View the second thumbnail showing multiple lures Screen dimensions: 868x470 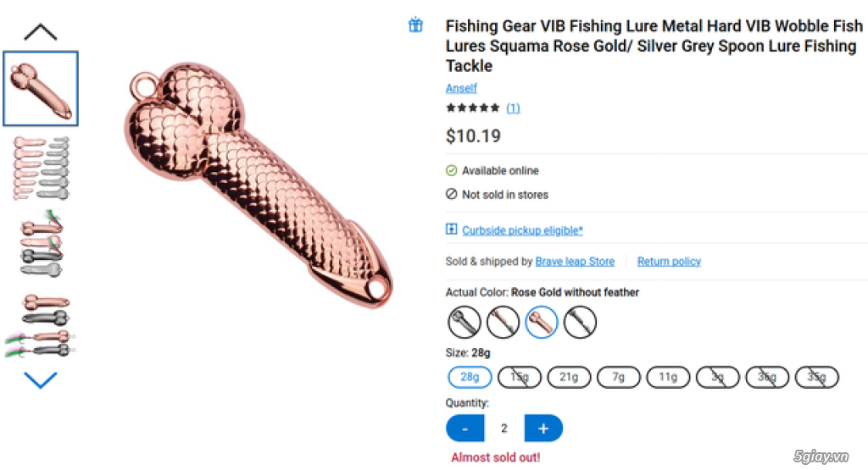pos(41,168)
